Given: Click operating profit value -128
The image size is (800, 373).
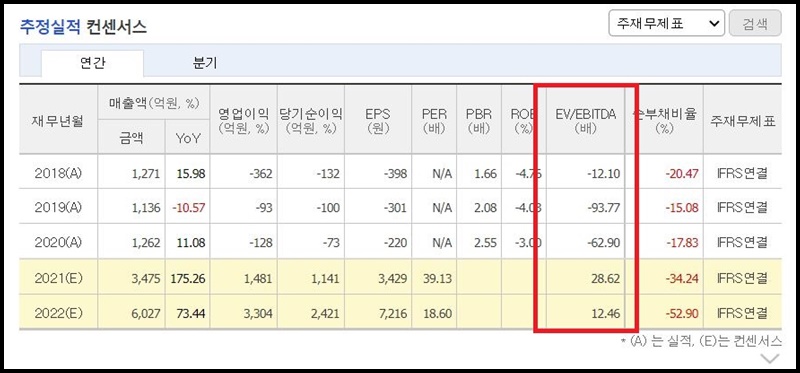Looking at the screenshot, I should [261, 243].
